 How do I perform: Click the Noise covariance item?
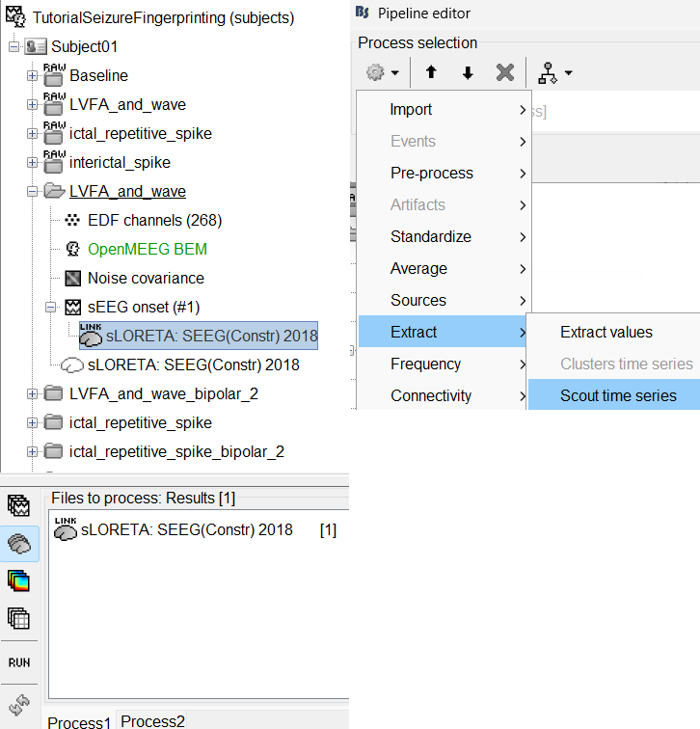145,278
